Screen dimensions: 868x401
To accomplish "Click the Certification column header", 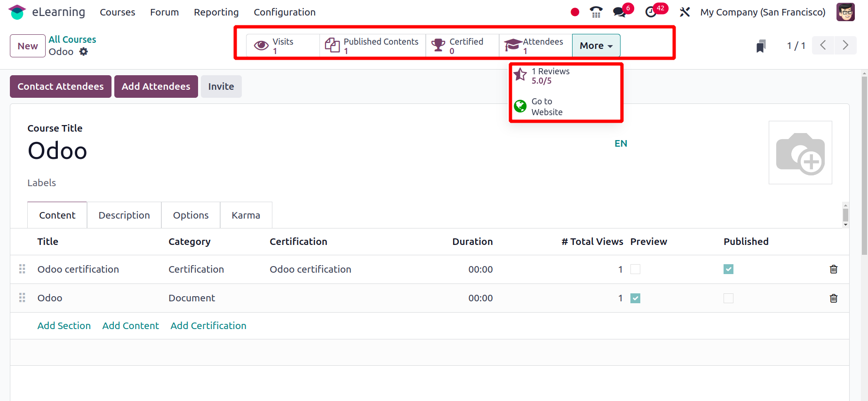I will (298, 242).
